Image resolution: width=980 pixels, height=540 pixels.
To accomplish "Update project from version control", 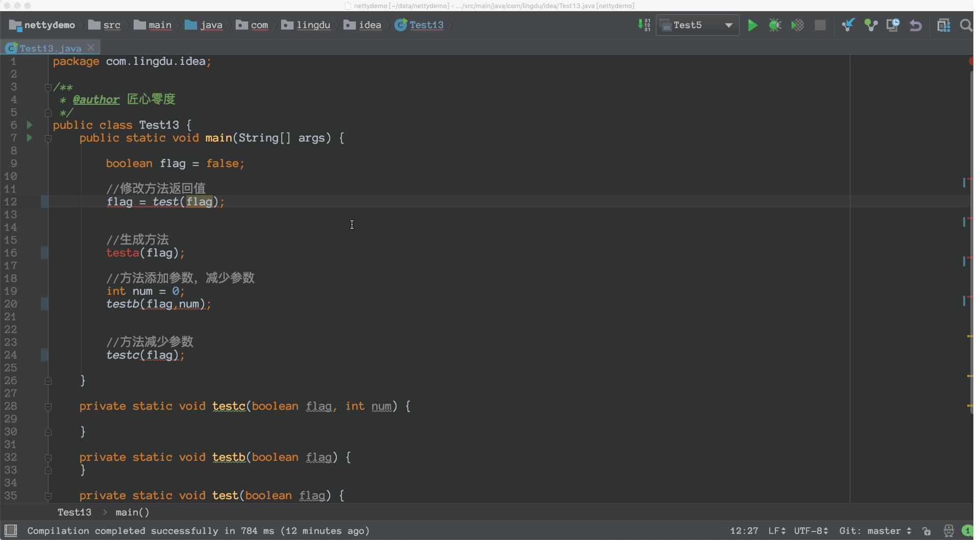I will [x=848, y=25].
